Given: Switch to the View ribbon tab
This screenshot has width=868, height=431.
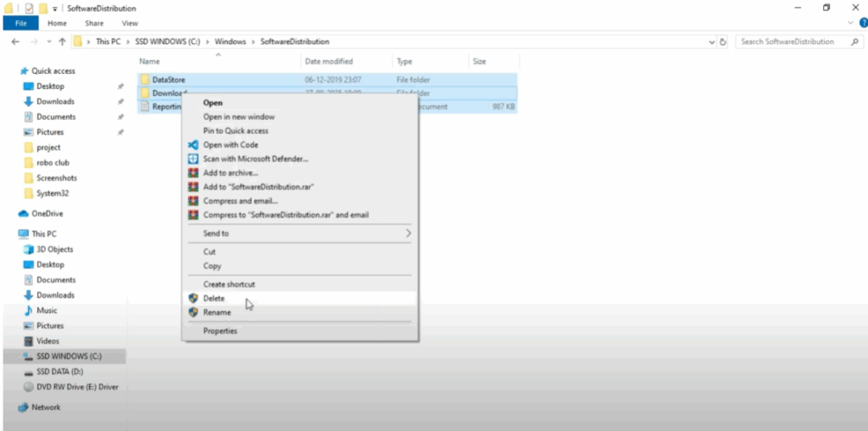Looking at the screenshot, I should 130,23.
